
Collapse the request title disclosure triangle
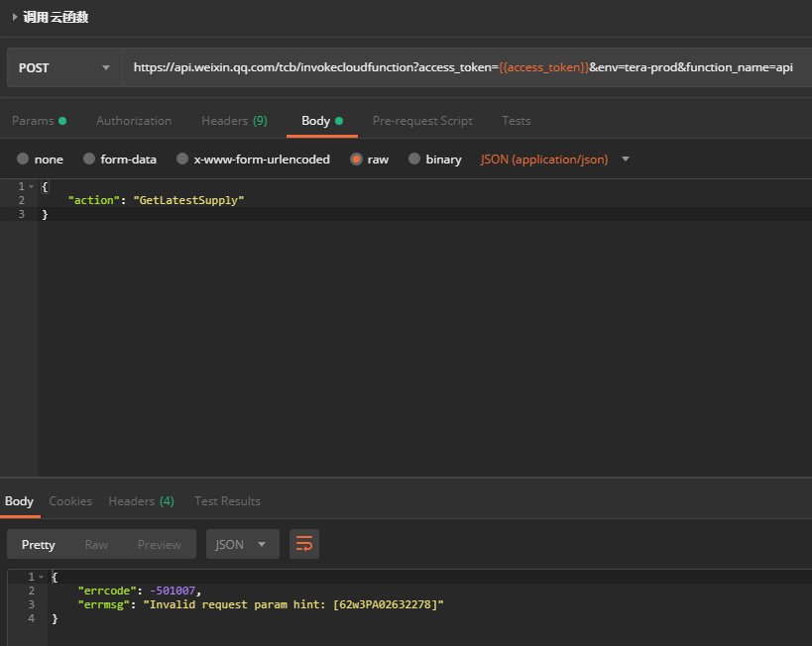[x=14, y=17]
